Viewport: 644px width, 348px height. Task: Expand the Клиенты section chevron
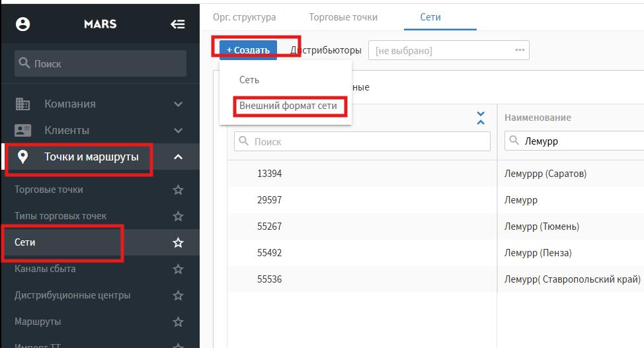(x=177, y=131)
